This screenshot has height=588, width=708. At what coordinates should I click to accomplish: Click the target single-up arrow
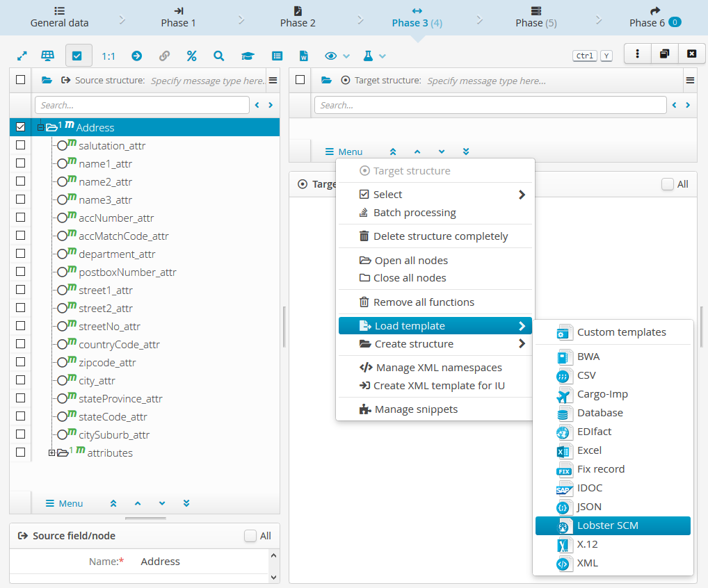(x=417, y=152)
